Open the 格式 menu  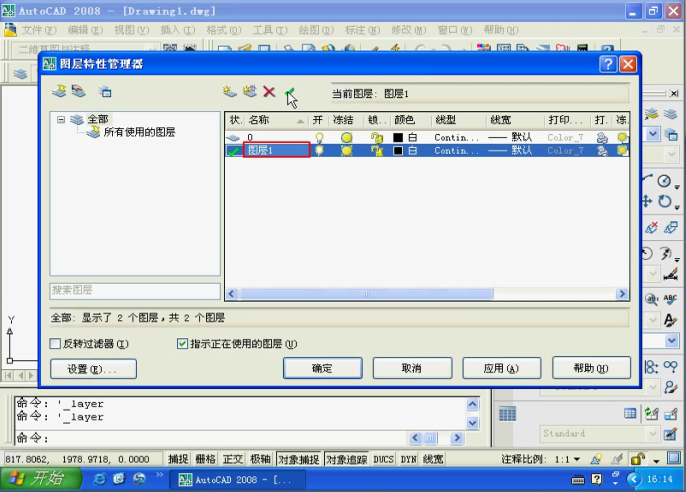(224, 30)
